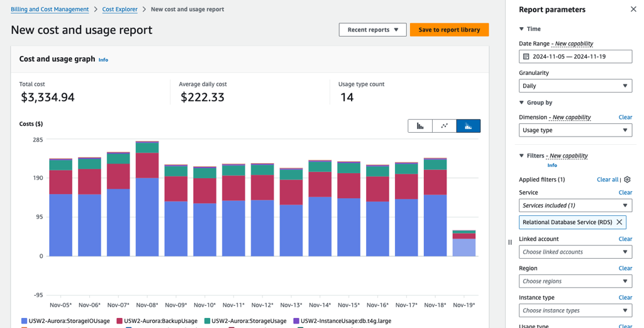The height and width of the screenshot is (328, 644).
Task: Click the Date Range input field
Action: pyautogui.click(x=575, y=57)
